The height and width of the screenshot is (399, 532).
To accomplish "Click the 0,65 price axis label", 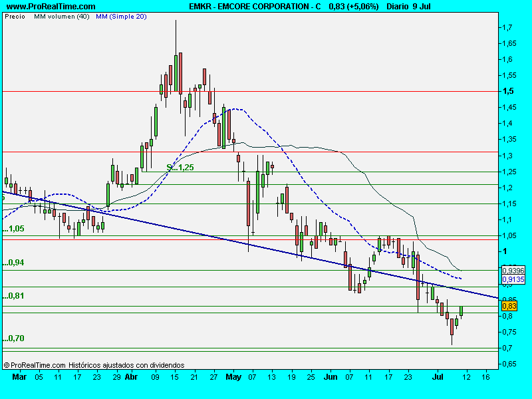I will point(509,364).
